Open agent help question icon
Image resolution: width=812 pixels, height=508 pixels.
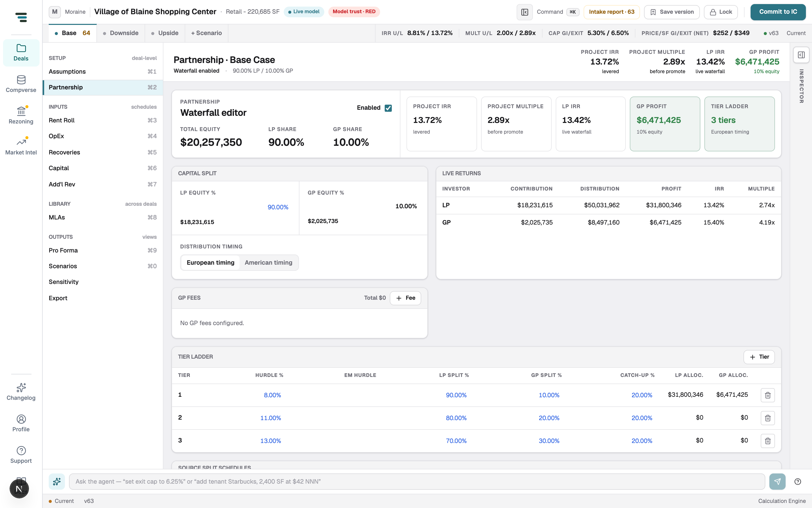click(798, 482)
